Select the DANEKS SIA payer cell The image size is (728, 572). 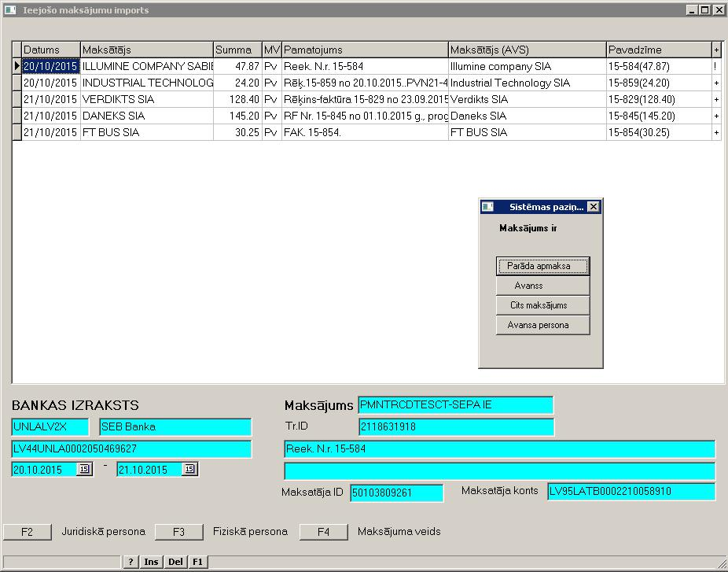(147, 116)
